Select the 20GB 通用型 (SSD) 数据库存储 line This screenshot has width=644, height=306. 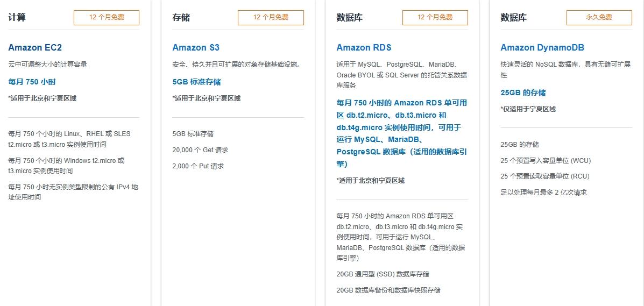coord(383,274)
